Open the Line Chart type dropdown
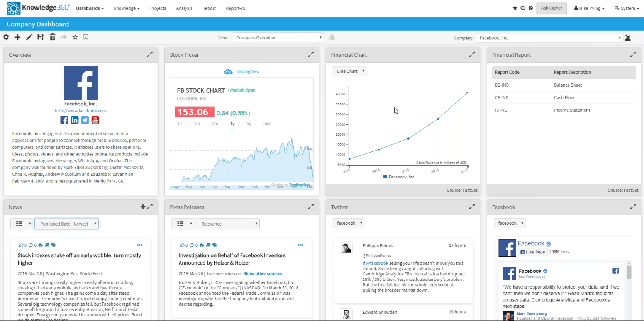 pos(349,71)
